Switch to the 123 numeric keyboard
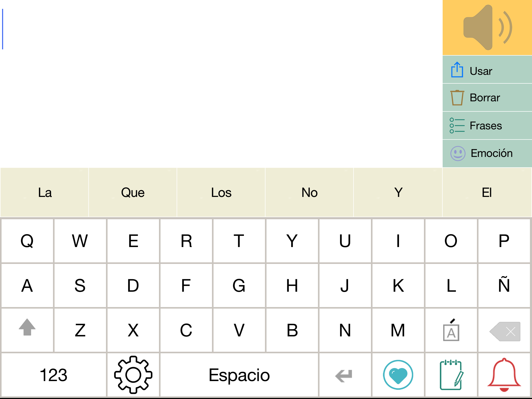 point(54,375)
